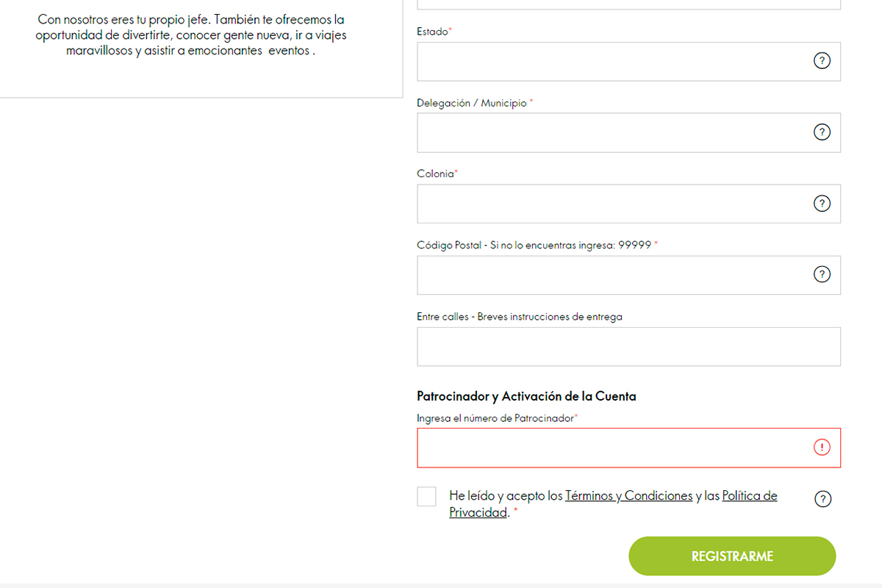Show help tooltip in Colonia field
The height and width of the screenshot is (588, 882).
822,204
